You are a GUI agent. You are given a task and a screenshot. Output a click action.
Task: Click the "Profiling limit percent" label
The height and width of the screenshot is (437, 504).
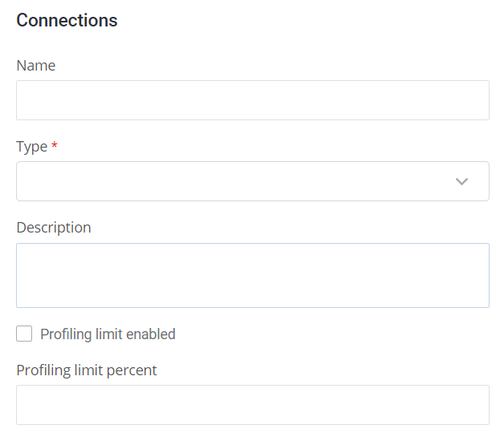[87, 370]
